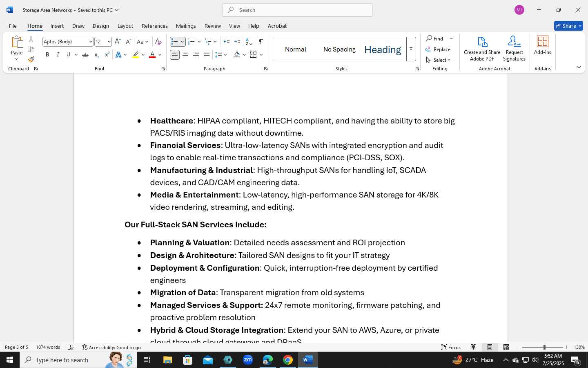Open spelling proofing status icon

(71, 347)
